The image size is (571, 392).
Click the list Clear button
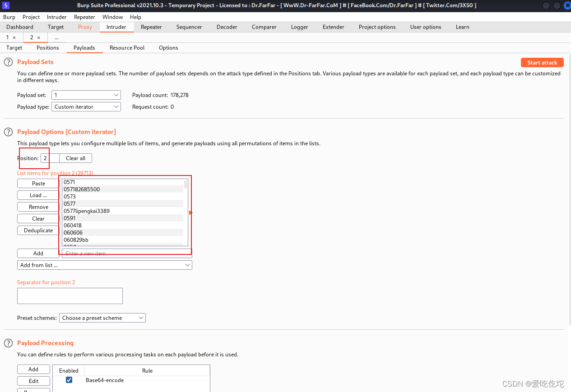pyautogui.click(x=38, y=219)
